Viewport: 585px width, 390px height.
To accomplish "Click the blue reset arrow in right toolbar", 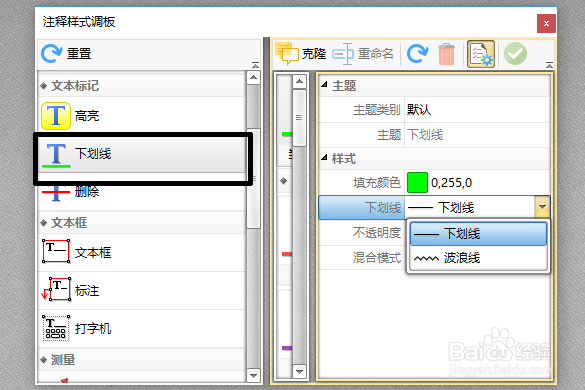I will coord(417,54).
